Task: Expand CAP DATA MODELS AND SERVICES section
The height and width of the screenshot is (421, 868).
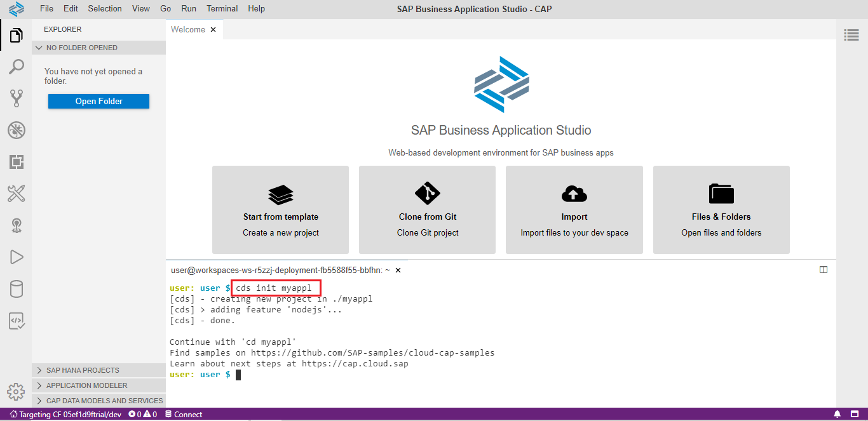Action: 104,401
